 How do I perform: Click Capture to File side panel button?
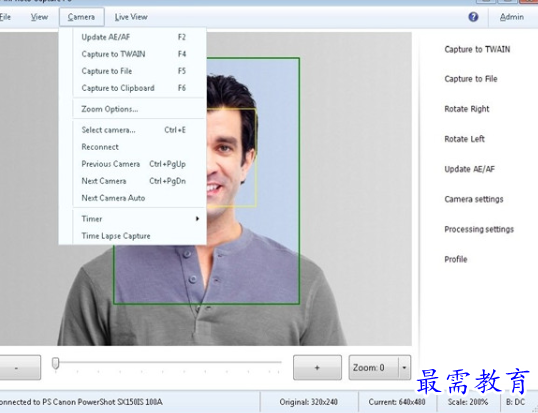coord(471,79)
